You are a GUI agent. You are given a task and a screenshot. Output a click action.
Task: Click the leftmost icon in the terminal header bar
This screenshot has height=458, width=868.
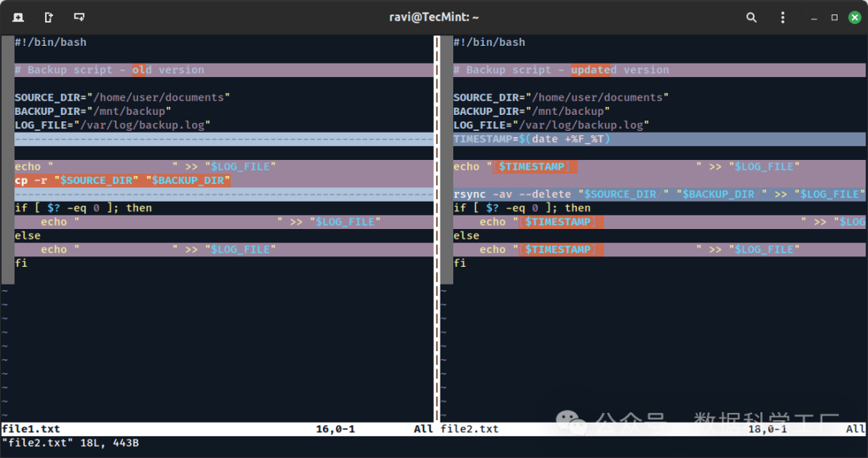pyautogui.click(x=18, y=17)
